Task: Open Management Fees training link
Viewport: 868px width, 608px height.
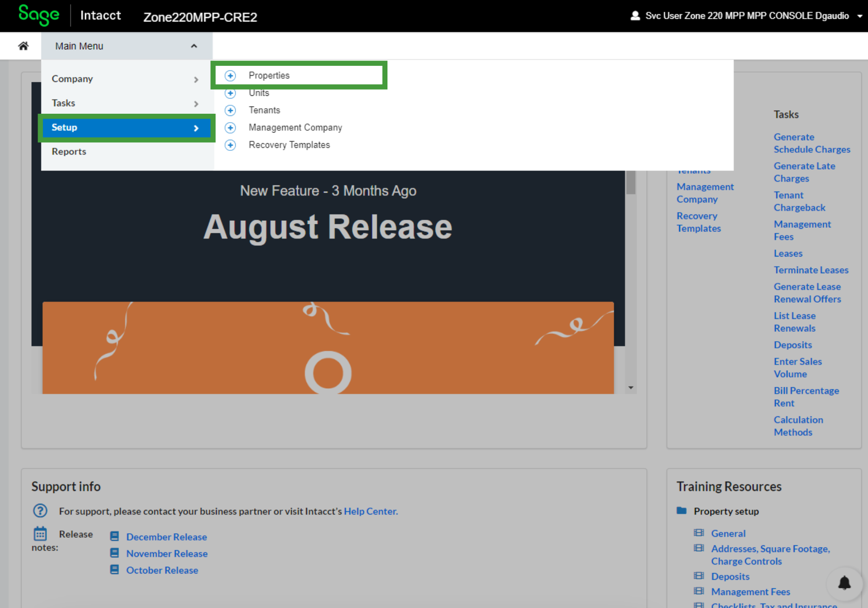Action: [750, 591]
